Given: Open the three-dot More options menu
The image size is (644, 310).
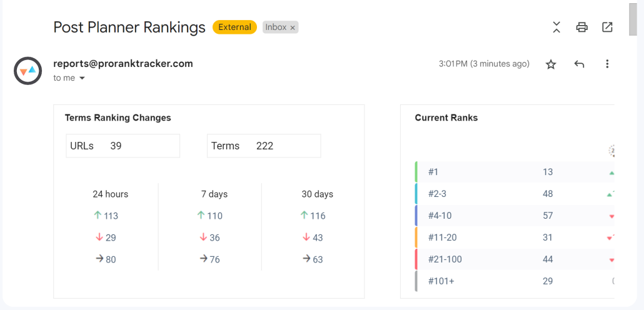Looking at the screenshot, I should (x=607, y=64).
